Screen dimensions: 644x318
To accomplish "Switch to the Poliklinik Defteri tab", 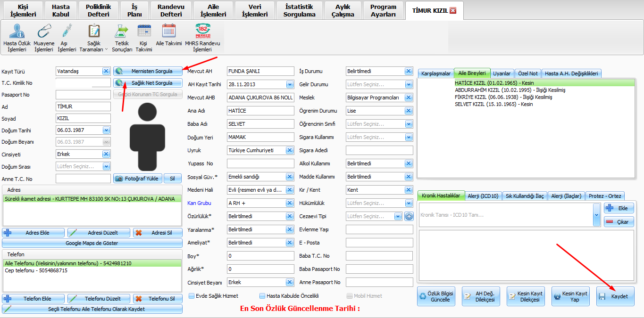I will coord(98,10).
